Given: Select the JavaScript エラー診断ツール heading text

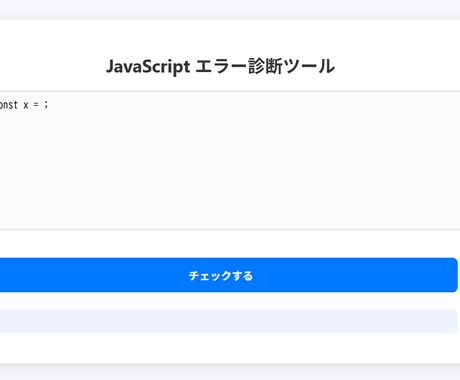Looking at the screenshot, I should tap(220, 66).
